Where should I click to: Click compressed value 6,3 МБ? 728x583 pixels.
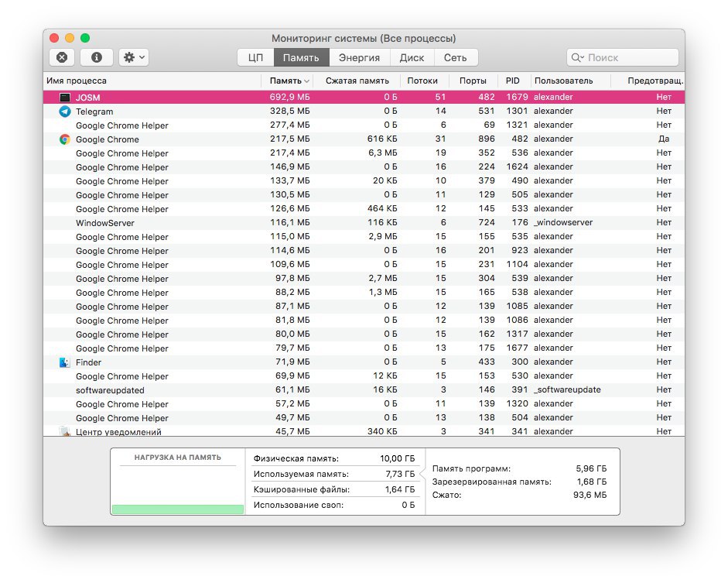[x=383, y=153]
